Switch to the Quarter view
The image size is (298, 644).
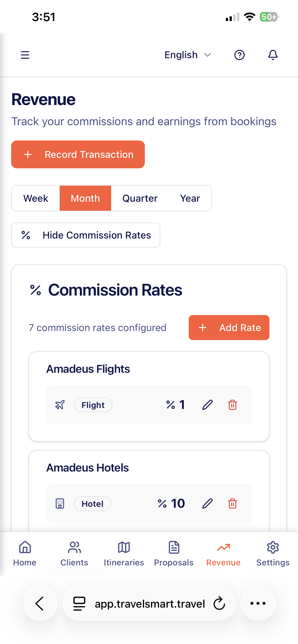coord(140,198)
